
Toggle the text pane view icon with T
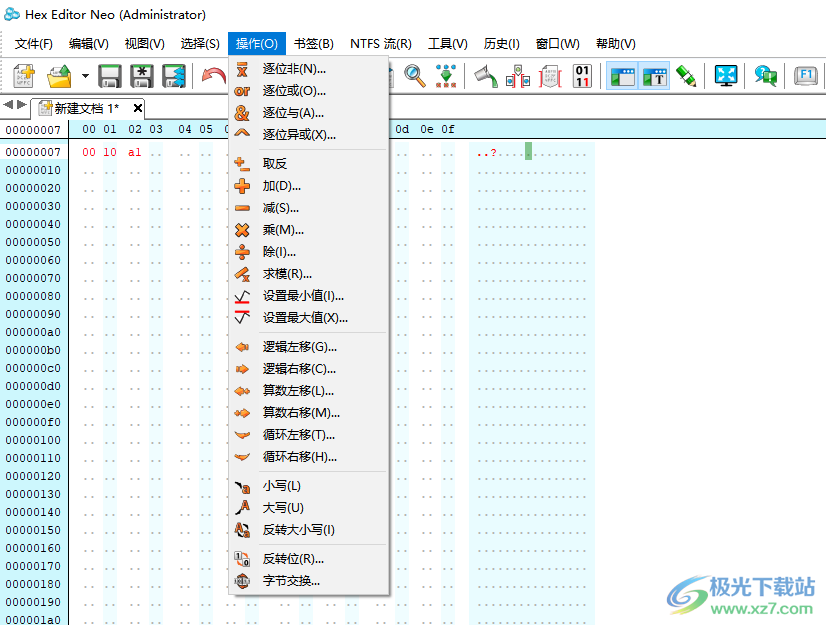[654, 76]
